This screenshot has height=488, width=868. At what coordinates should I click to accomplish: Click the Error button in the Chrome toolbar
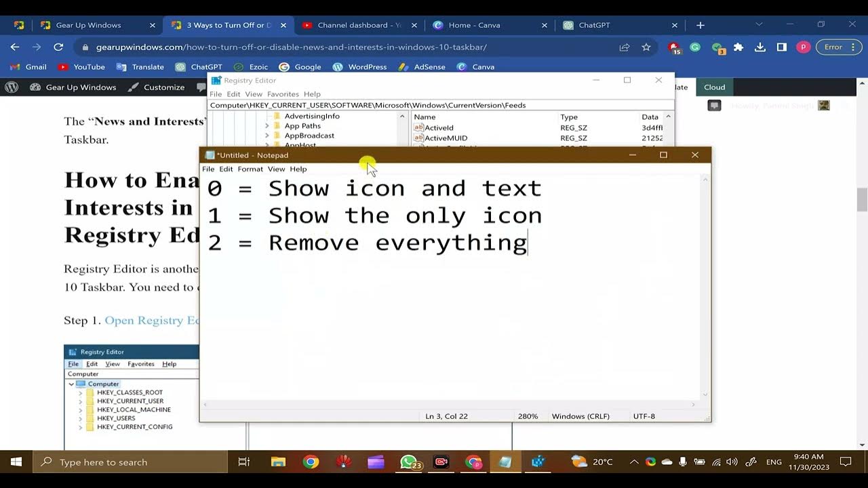coord(838,47)
